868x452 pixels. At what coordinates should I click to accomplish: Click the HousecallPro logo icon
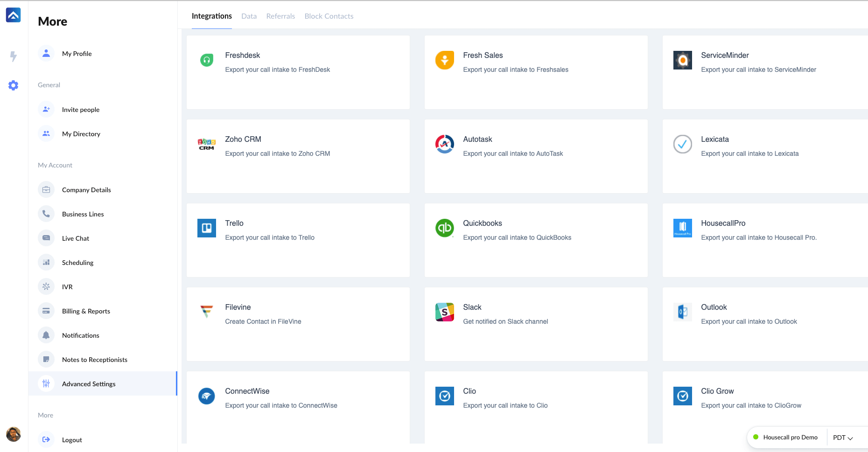point(683,228)
